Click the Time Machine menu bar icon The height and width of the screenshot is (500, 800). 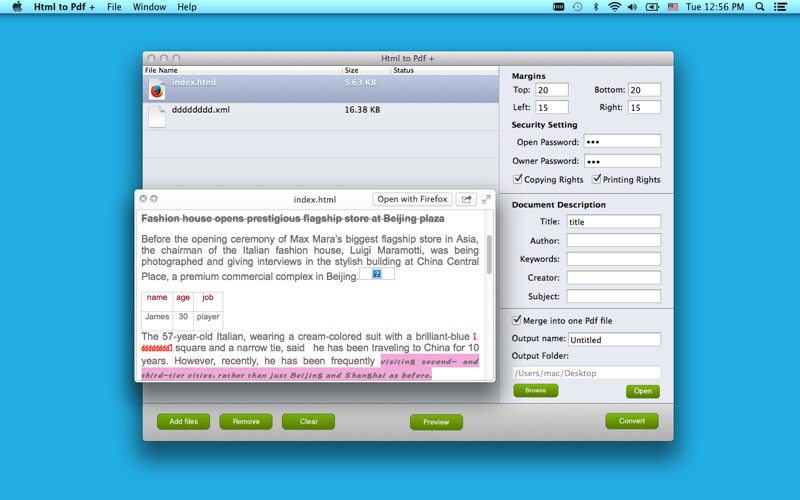click(577, 7)
